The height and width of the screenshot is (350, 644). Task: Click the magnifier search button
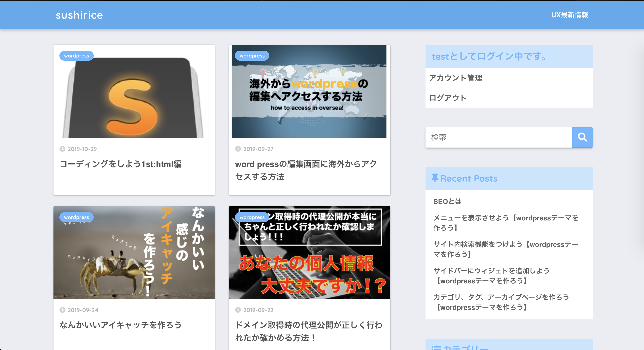(582, 137)
